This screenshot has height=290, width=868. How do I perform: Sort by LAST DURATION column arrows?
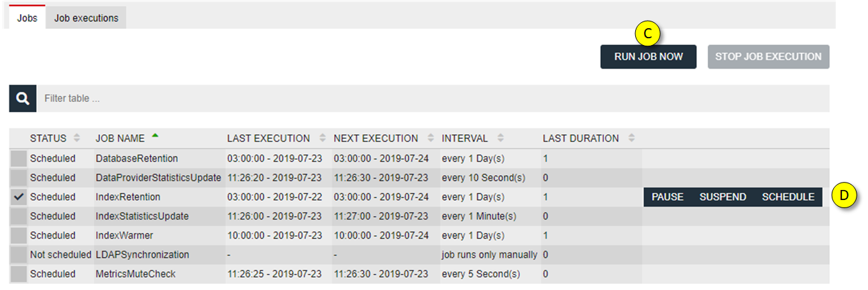(631, 138)
